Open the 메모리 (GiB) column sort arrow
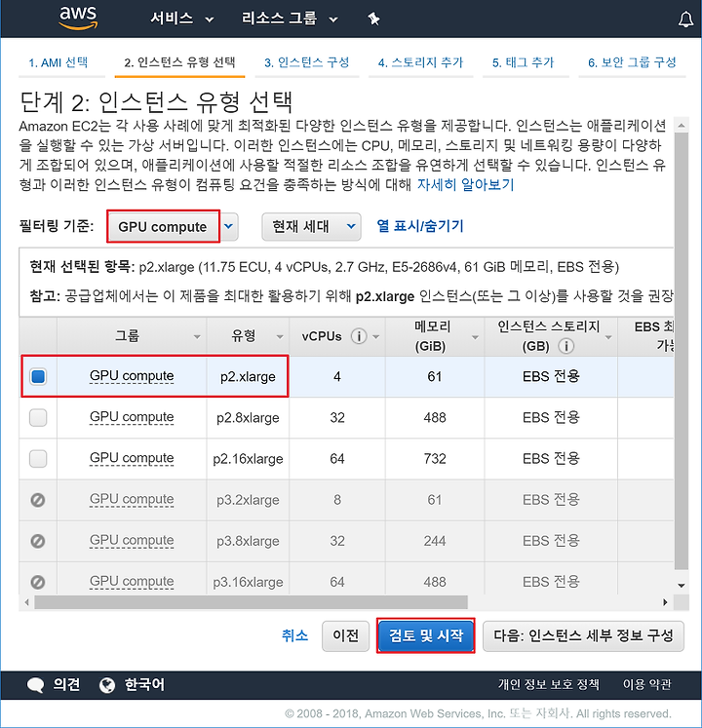 (475, 337)
